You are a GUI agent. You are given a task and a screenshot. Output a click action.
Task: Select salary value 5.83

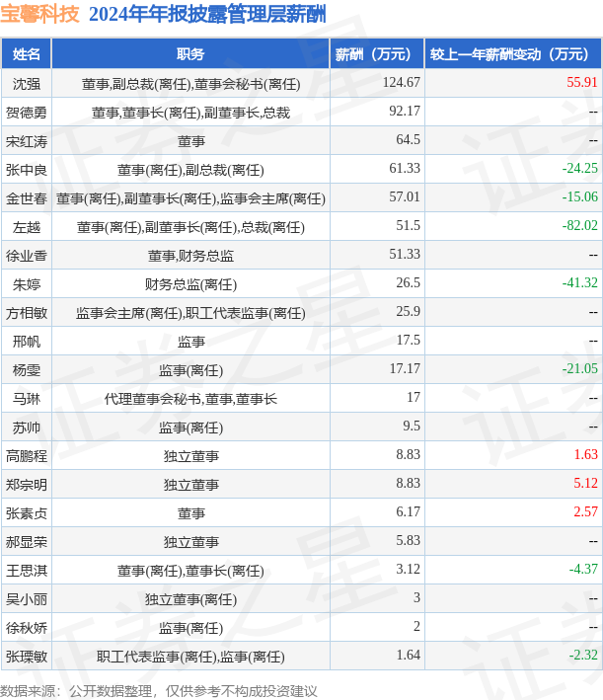point(408,540)
